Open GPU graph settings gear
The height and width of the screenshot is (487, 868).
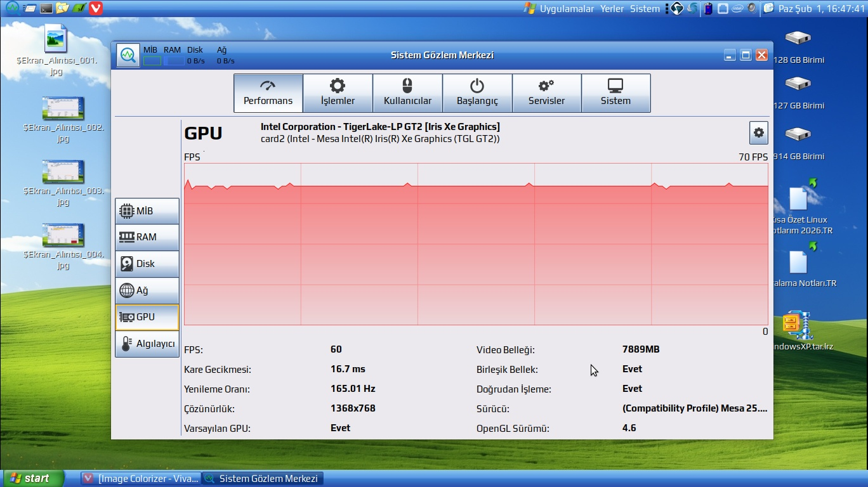click(758, 133)
